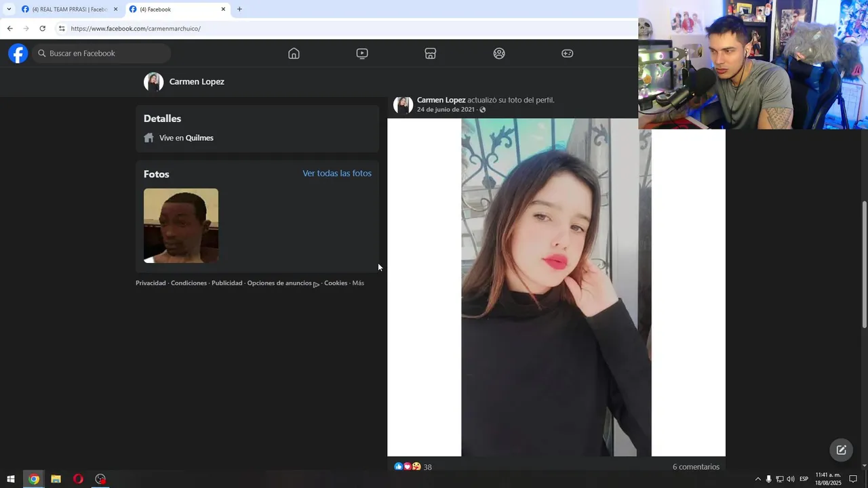Click the taskbar clock showing 11:41 a. m.
The height and width of the screenshot is (488, 868).
828,479
